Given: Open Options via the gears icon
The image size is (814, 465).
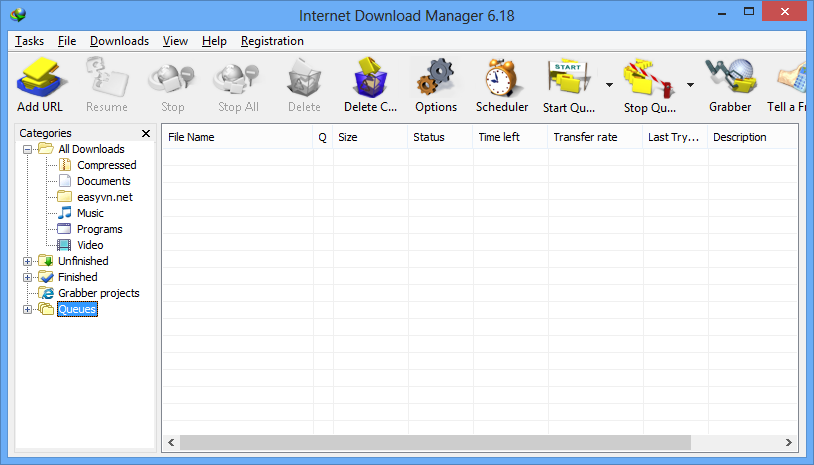Looking at the screenshot, I should point(436,77).
